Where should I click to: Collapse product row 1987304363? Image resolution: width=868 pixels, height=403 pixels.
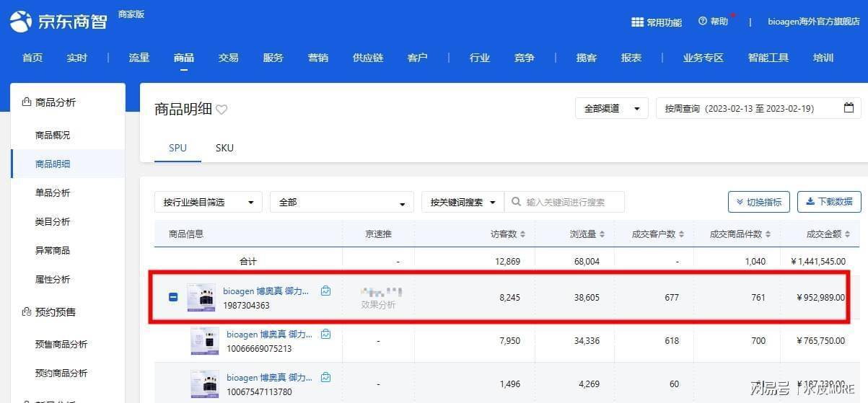point(173,297)
